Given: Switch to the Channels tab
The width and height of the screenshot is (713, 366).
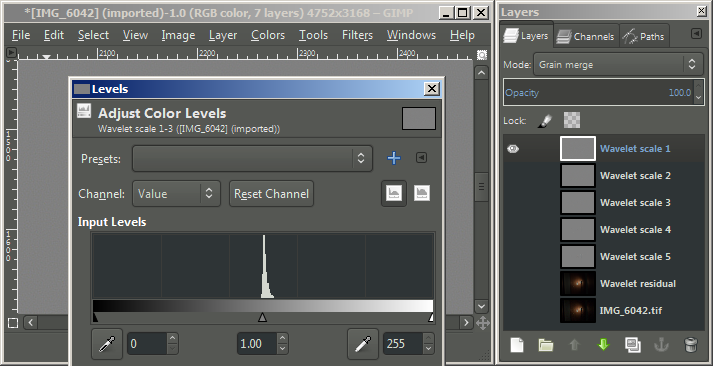Looking at the screenshot, I should [x=586, y=36].
